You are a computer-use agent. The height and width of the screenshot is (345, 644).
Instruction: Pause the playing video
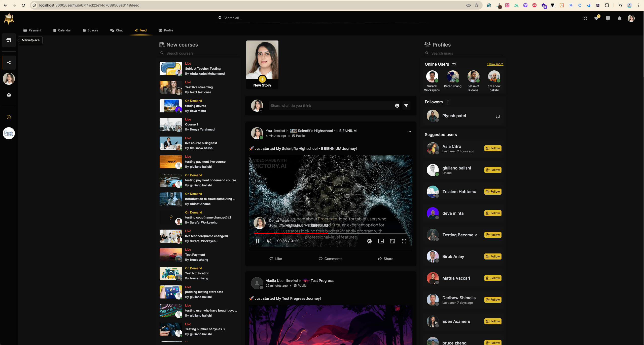(257, 241)
